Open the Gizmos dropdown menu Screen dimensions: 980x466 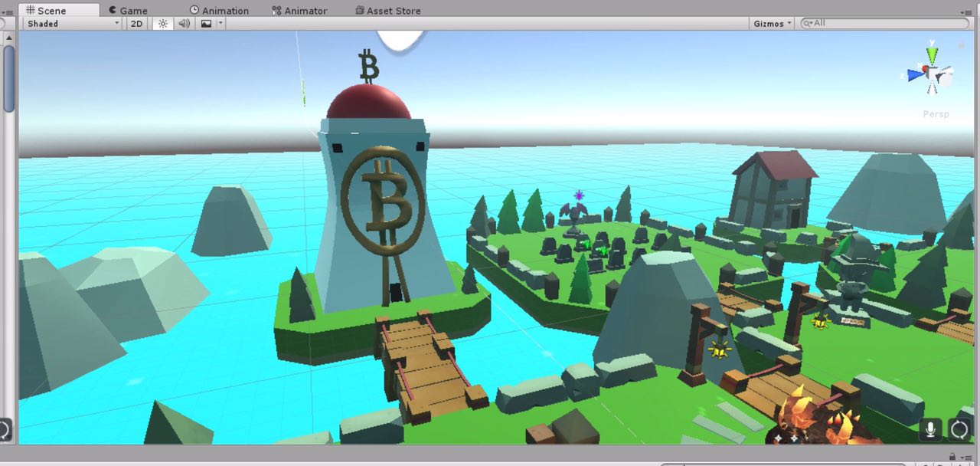click(772, 24)
